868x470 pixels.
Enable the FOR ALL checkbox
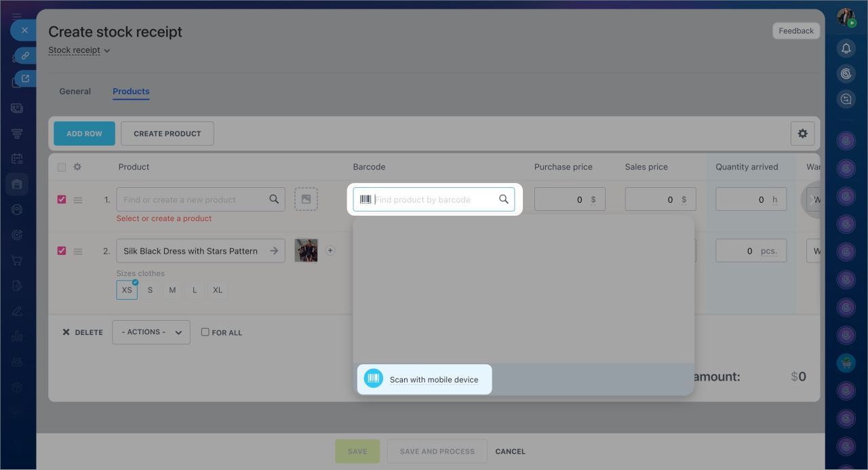tap(205, 332)
